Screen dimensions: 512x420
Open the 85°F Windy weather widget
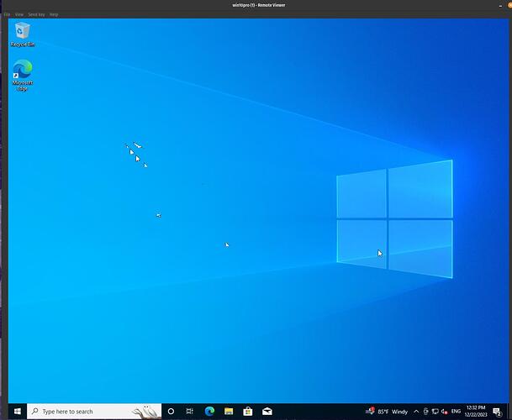point(387,412)
